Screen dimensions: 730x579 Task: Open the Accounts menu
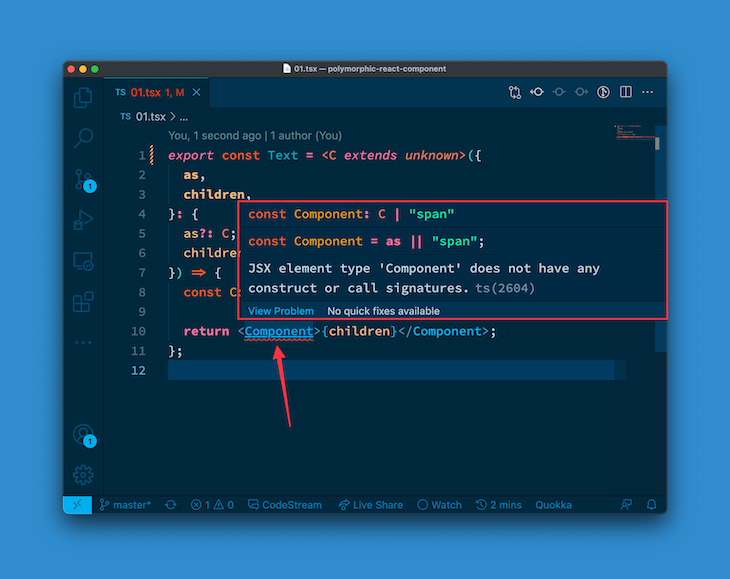coord(84,436)
